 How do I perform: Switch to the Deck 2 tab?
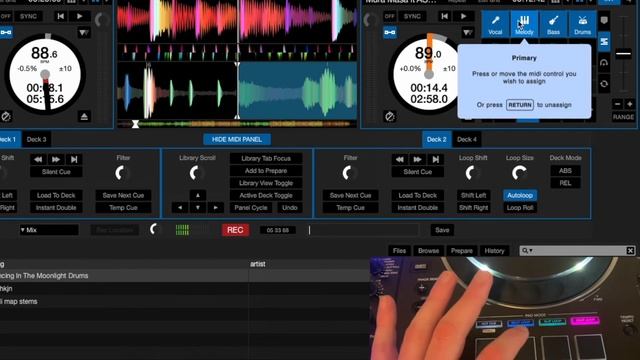436,140
